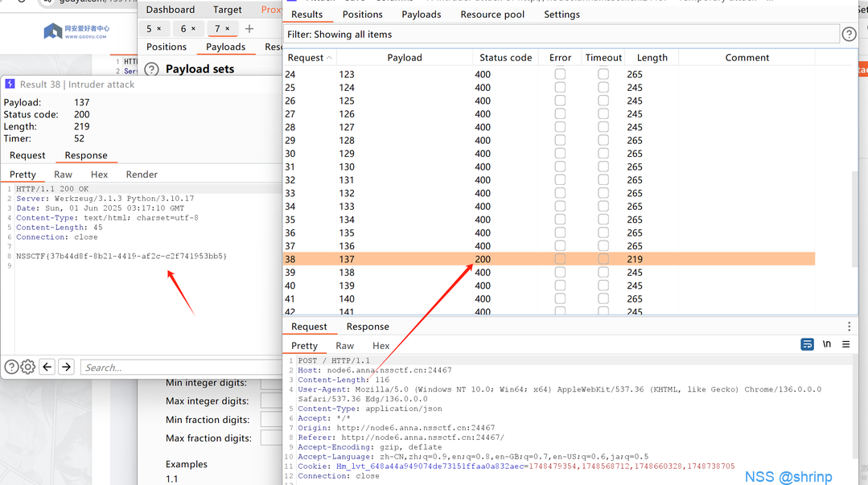Viewport: 868px width, 485px height.
Task: Close Intruder tab 7
Action: point(228,29)
